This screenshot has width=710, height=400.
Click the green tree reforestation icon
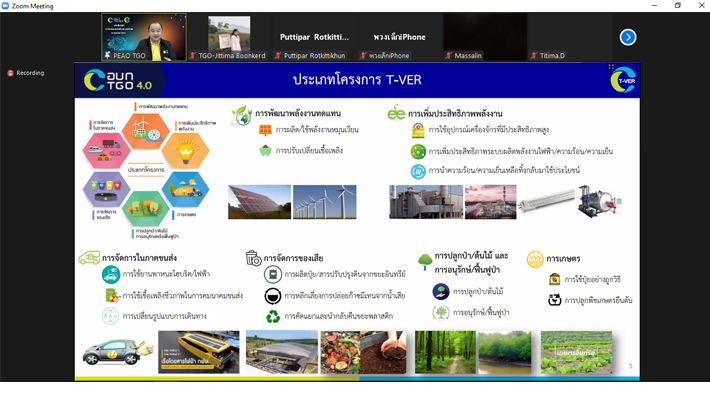(425, 262)
